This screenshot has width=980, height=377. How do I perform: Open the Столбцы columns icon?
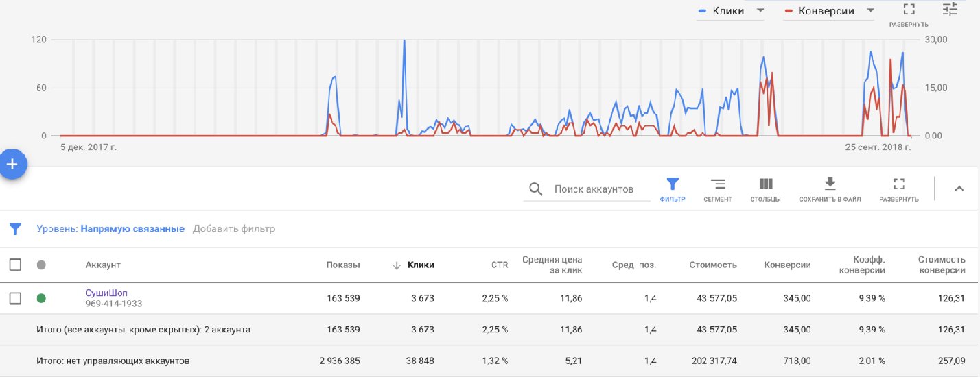pyautogui.click(x=765, y=184)
